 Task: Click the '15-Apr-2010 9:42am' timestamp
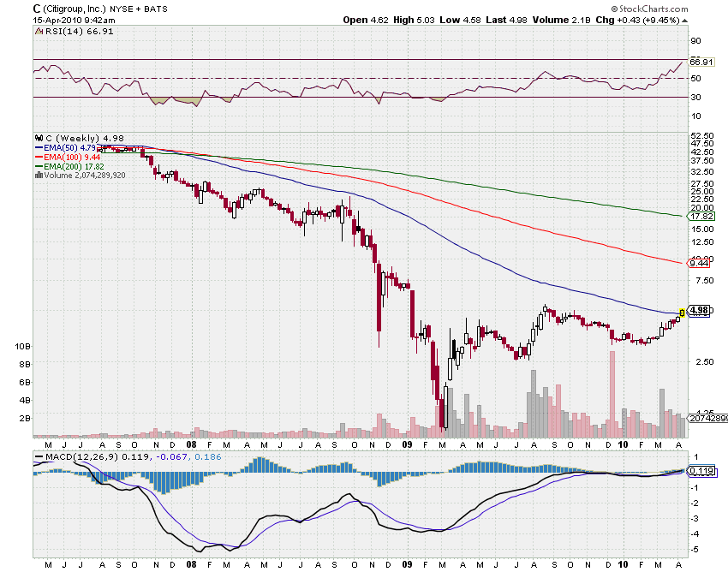(x=74, y=21)
